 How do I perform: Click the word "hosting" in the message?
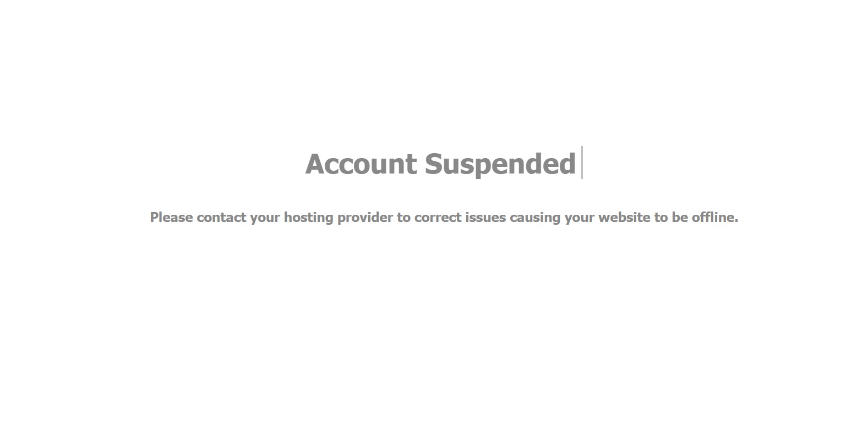coord(309,218)
